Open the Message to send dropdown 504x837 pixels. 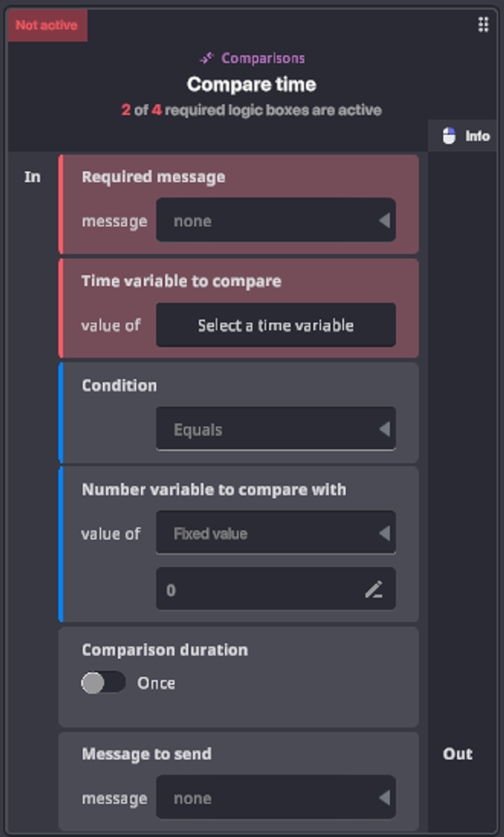[276, 798]
